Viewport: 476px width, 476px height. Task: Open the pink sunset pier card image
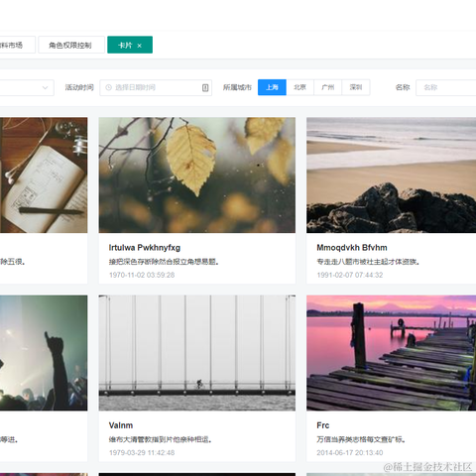point(391,353)
